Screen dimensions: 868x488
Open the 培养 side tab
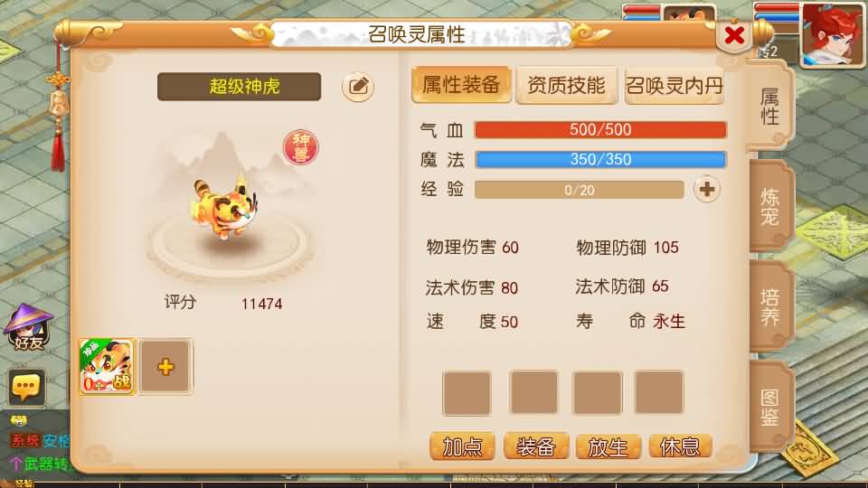(770, 306)
